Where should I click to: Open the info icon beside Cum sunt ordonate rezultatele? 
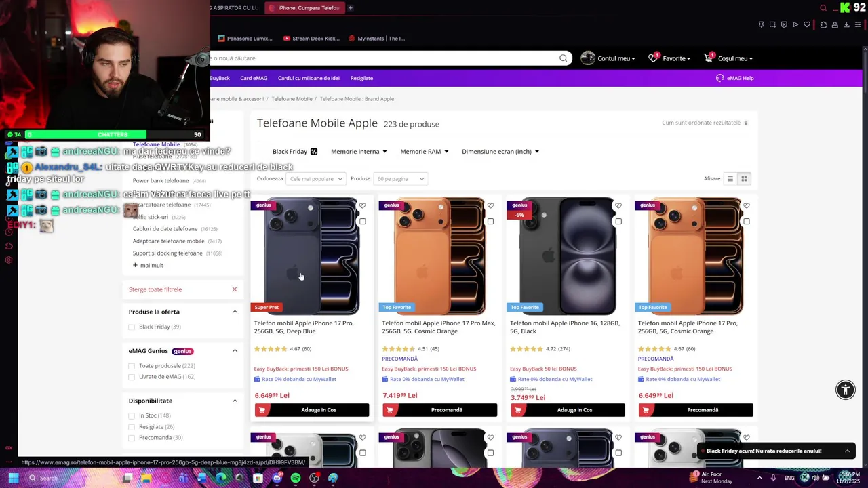point(746,123)
